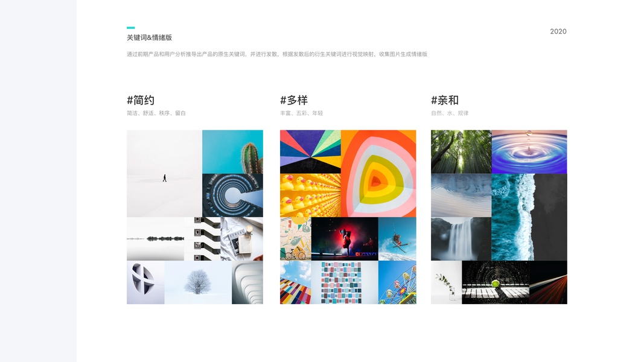Click the #亲和 heading

pyautogui.click(x=445, y=100)
